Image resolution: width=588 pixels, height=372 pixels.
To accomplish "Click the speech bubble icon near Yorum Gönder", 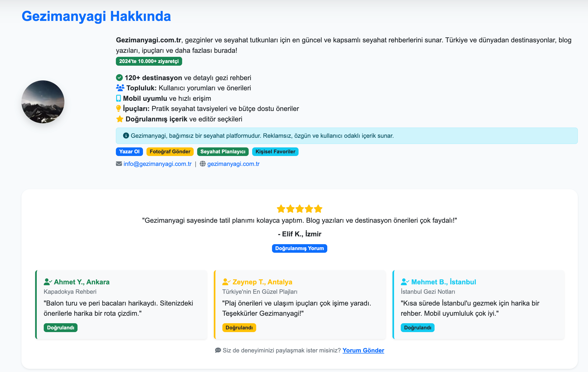I will (218, 350).
